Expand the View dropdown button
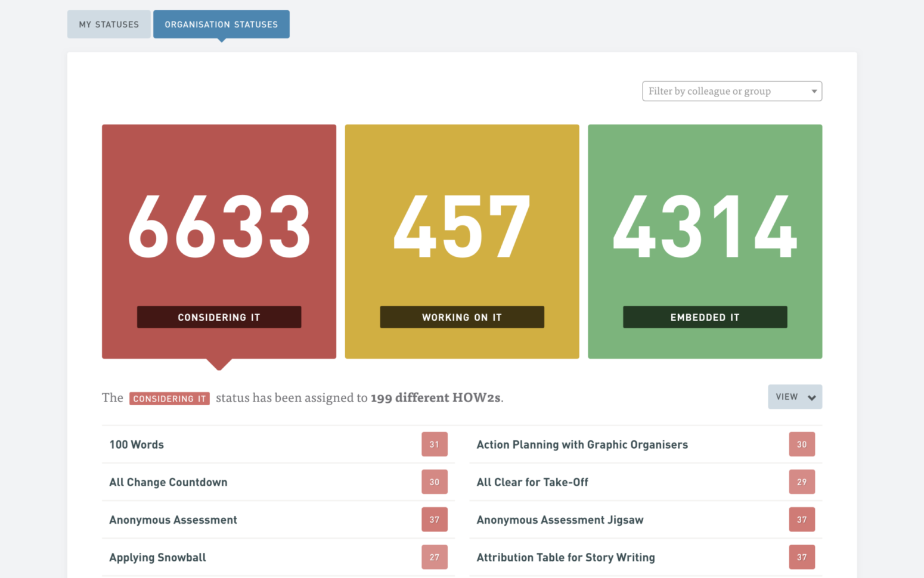924x578 pixels. 795,397
